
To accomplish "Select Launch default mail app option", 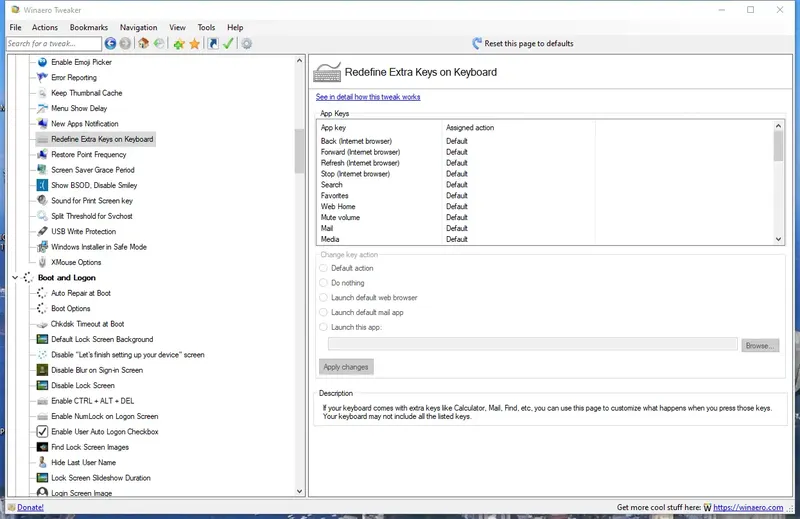I will 323,312.
